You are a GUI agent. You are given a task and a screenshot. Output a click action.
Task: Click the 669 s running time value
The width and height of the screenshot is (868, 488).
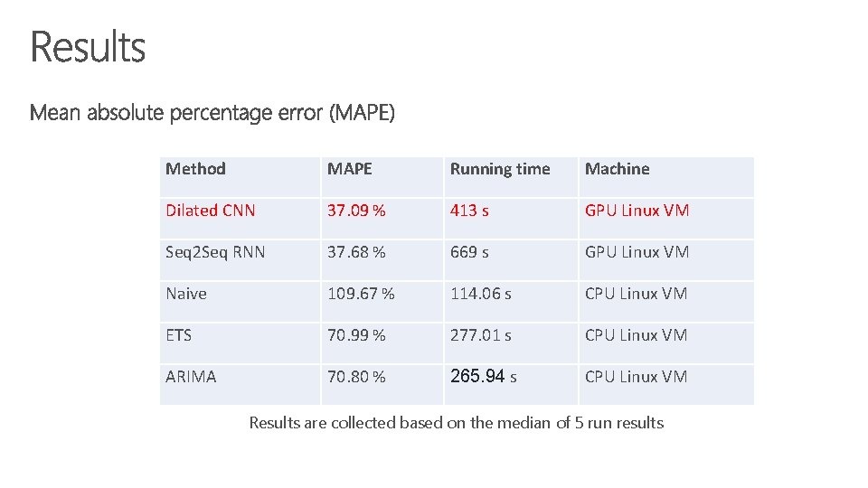pyautogui.click(x=469, y=252)
